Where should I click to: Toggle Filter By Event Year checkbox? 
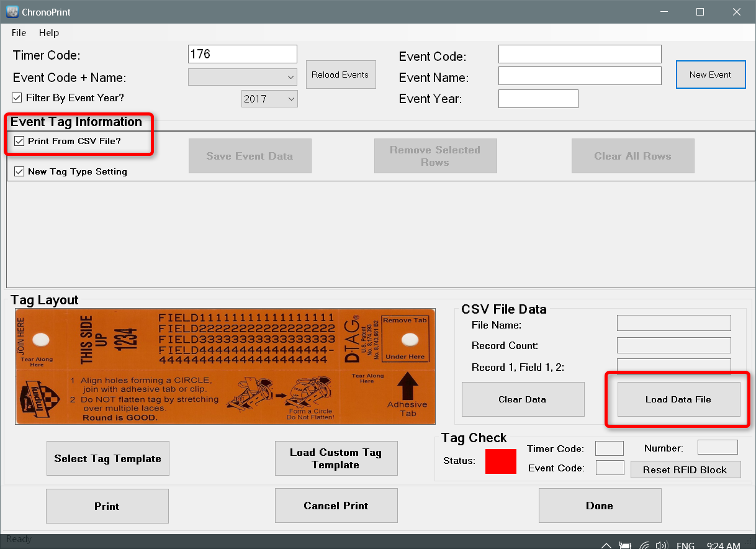click(x=17, y=98)
